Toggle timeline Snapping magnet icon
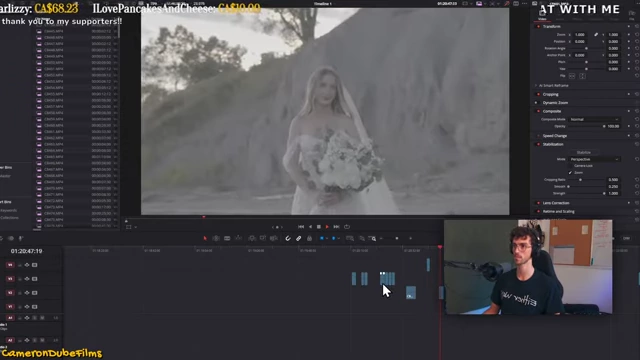 click(288, 238)
